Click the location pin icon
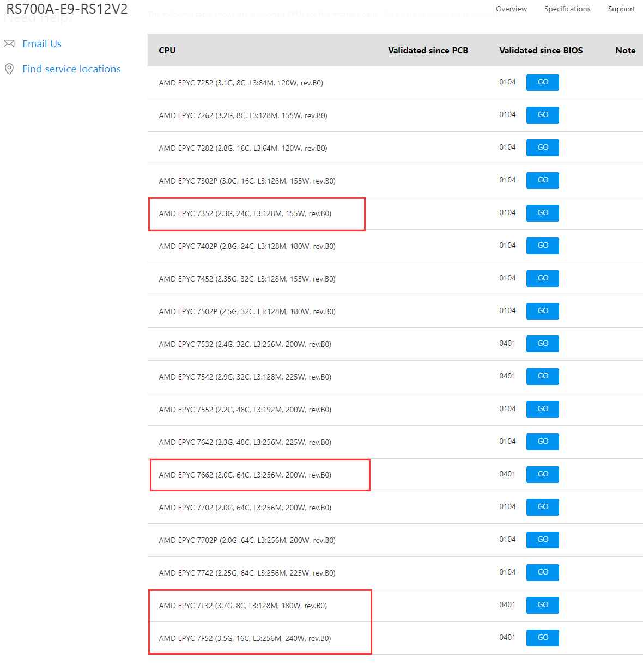The width and height of the screenshot is (643, 672). (x=9, y=69)
